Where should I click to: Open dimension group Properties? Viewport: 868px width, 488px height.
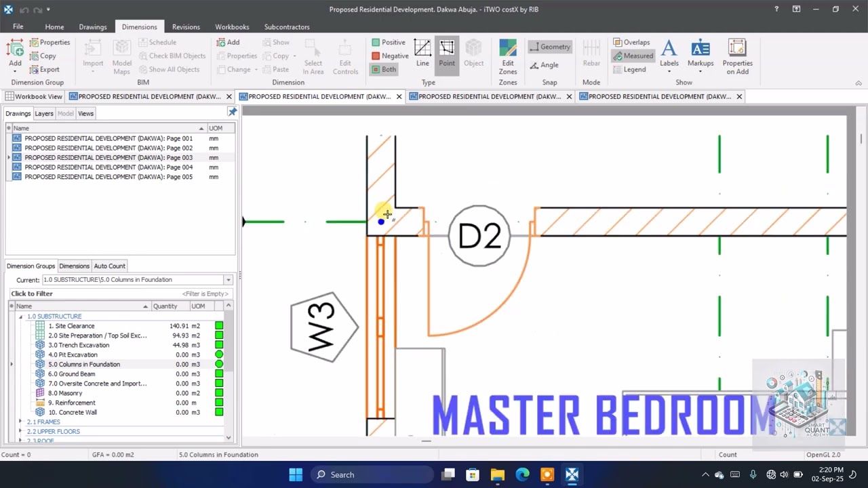point(50,42)
